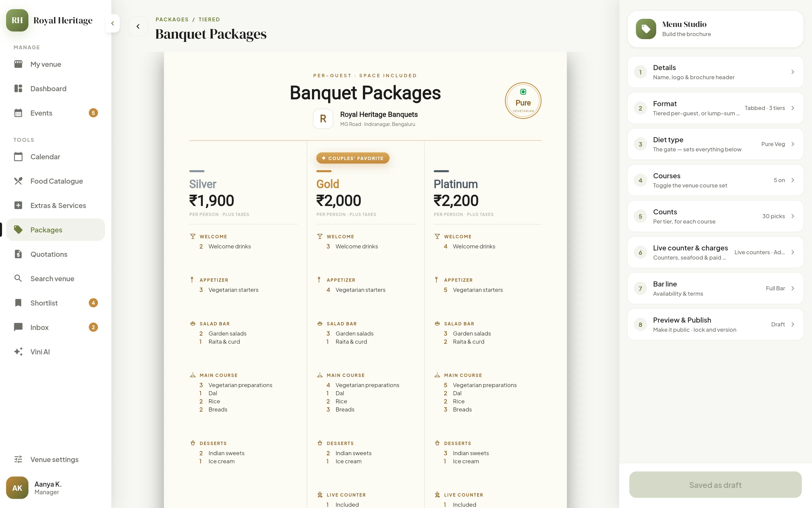812x508 pixels.
Task: Click the R venue logo tile
Action: [323, 119]
